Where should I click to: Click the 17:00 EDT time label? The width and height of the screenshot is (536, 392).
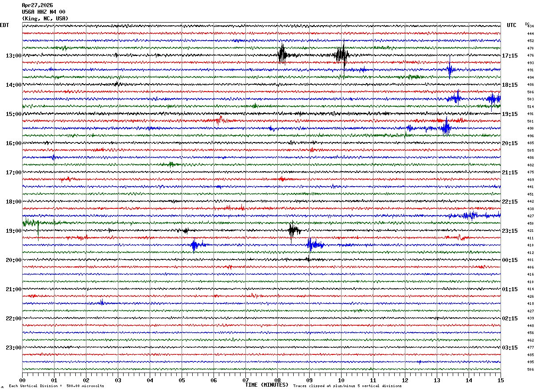[14, 173]
